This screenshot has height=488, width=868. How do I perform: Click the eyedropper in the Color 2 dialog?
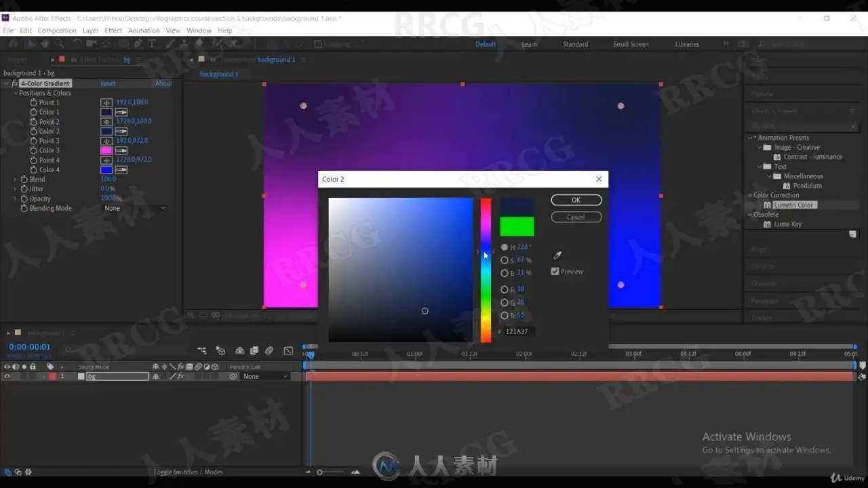coord(557,256)
